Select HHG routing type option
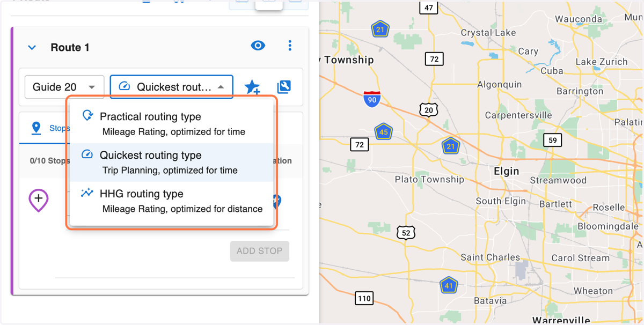Image resolution: width=644 pixels, height=325 pixels. [172, 201]
